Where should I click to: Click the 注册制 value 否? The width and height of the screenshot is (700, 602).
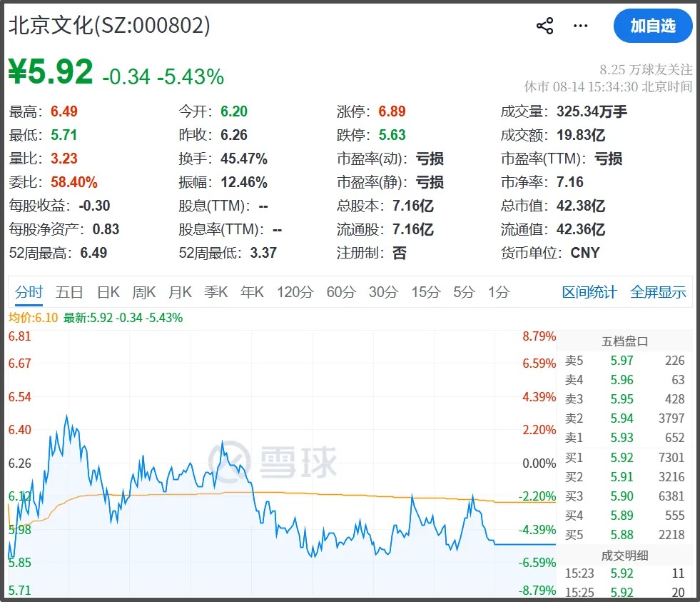click(400, 254)
